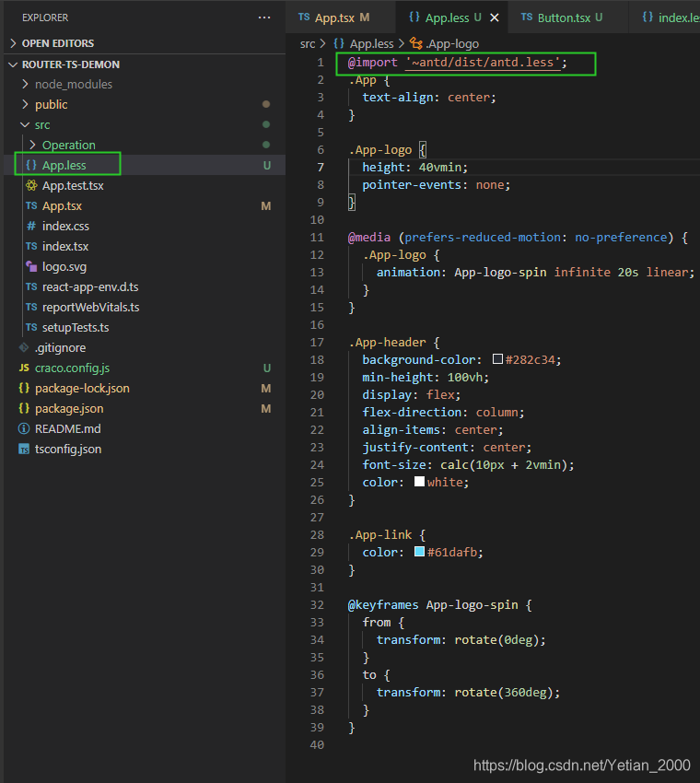Click the tsconfig.json file icon
This screenshot has width=700, height=783.
click(24, 450)
